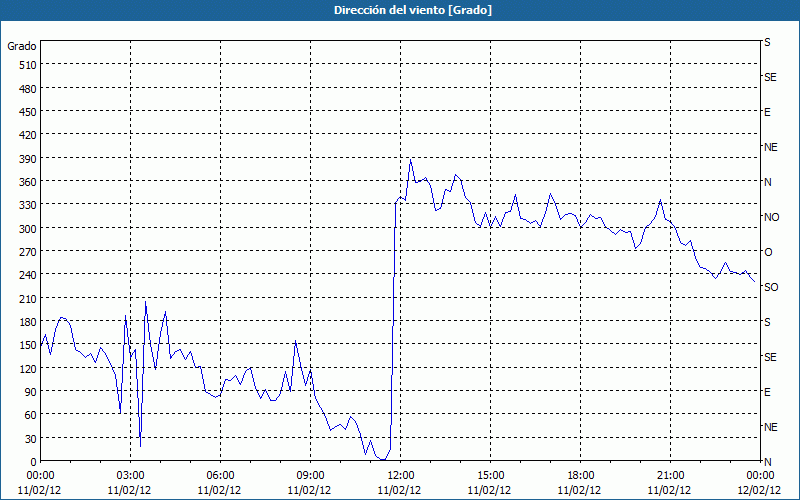
Task: Select the 360 y-axis value
Action: [29, 182]
